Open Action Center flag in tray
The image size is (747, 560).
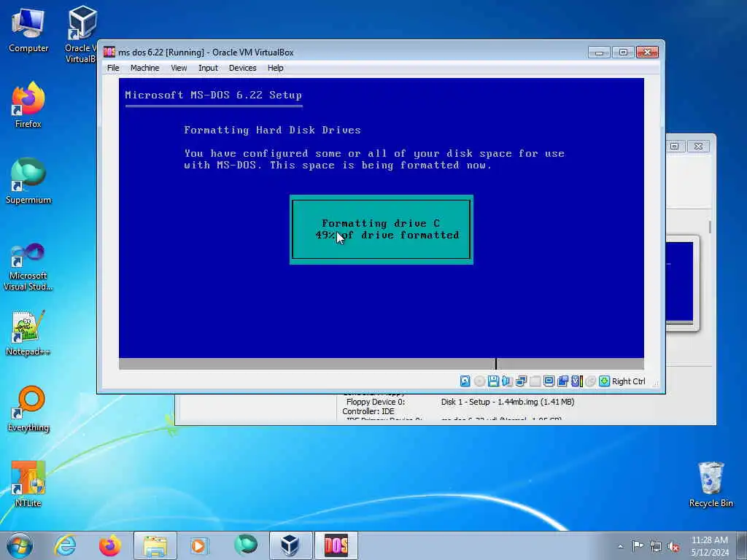click(638, 546)
